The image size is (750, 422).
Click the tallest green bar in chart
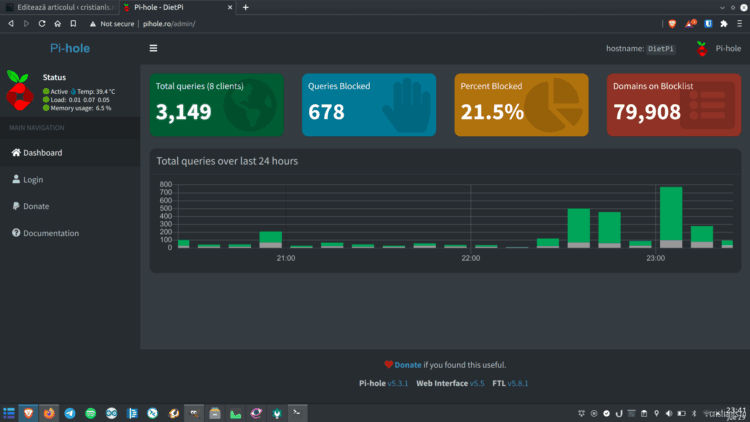(x=671, y=213)
